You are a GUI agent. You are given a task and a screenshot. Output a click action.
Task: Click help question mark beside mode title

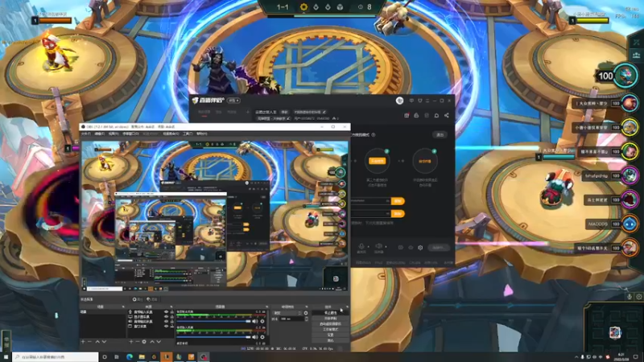[374, 135]
